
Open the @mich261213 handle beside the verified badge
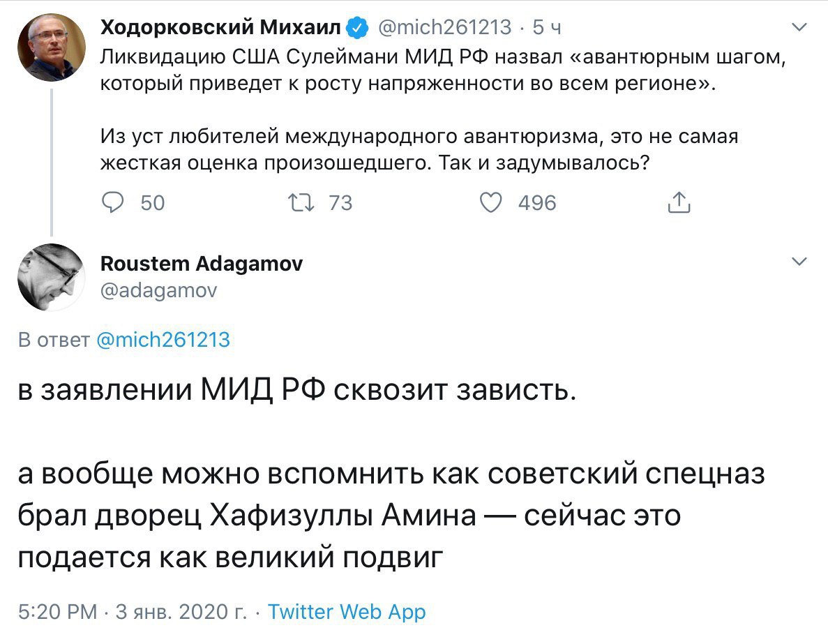coord(444,28)
